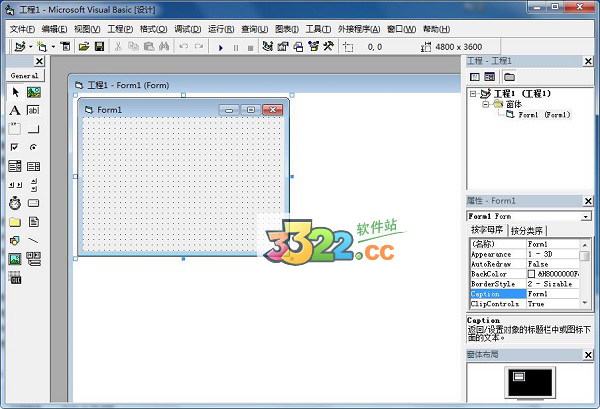This screenshot has width=600, height=409.
Task: Click the form thumbnail in 窗体布局 preview
Action: pos(518,376)
